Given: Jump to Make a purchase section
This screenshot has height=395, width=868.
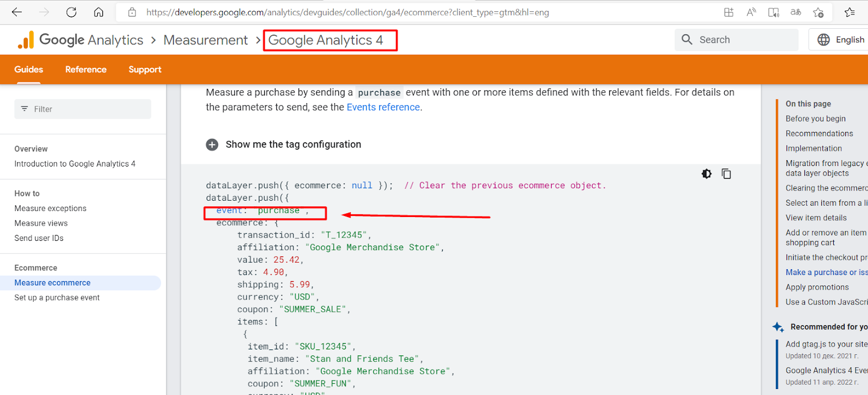Looking at the screenshot, I should 827,272.
